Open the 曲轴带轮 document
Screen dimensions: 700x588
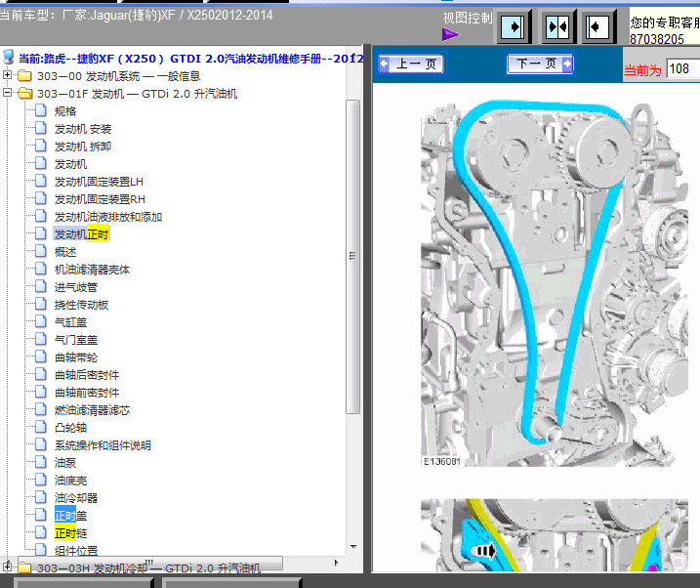(x=76, y=357)
